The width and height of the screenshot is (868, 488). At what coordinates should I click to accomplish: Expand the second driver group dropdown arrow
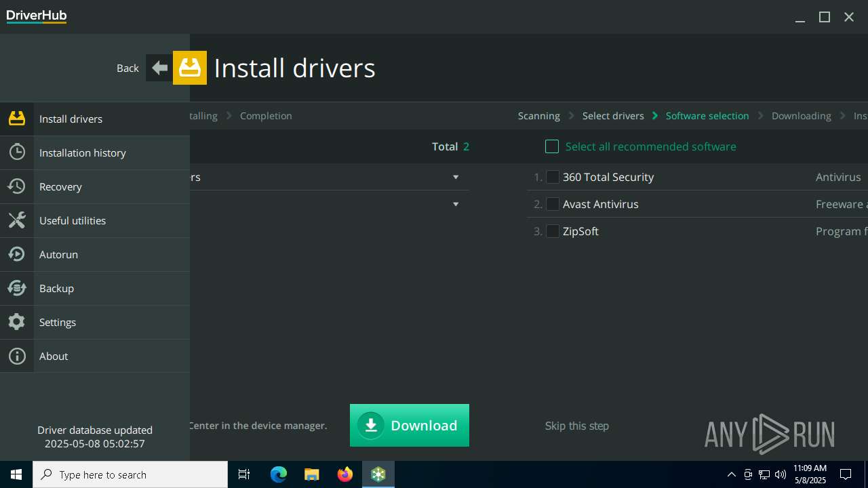pyautogui.click(x=456, y=204)
